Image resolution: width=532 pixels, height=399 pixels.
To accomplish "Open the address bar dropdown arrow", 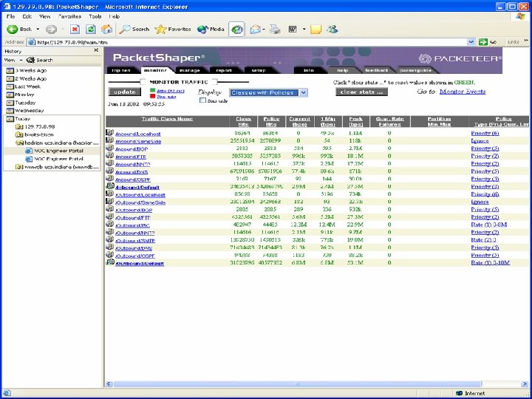I will pos(471,42).
